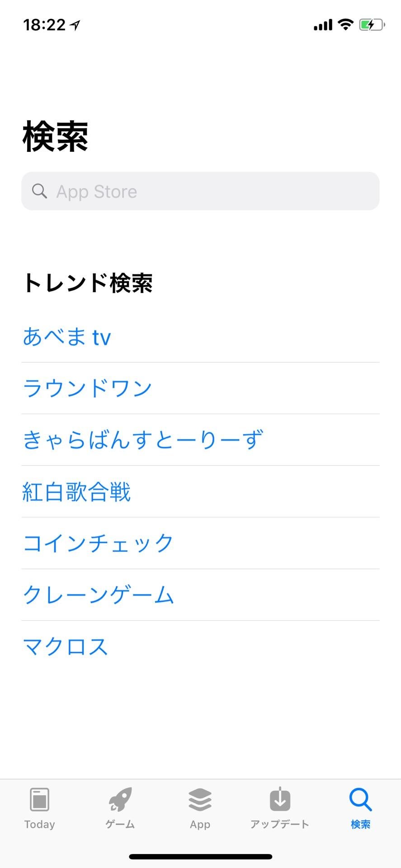This screenshot has height=868, width=401.
Task: Select the 検索 magnifier tab icon
Action: (360, 800)
